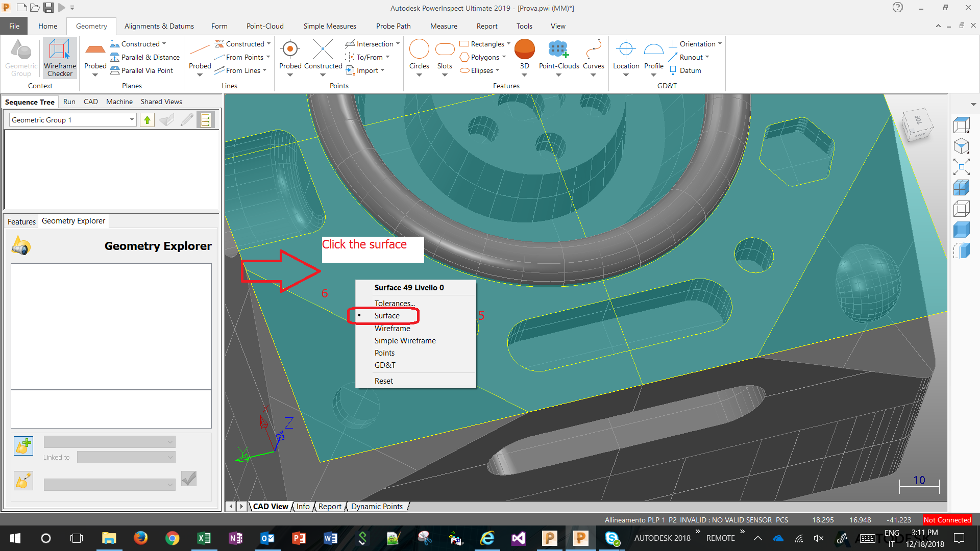This screenshot has height=551, width=980.
Task: Open Google Chrome from the taskbar
Action: point(172,538)
